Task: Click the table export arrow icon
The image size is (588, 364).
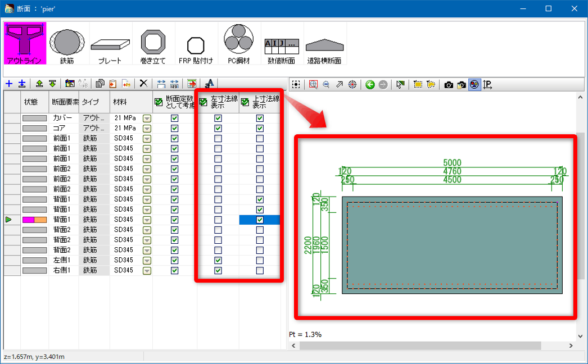Action: (192, 84)
